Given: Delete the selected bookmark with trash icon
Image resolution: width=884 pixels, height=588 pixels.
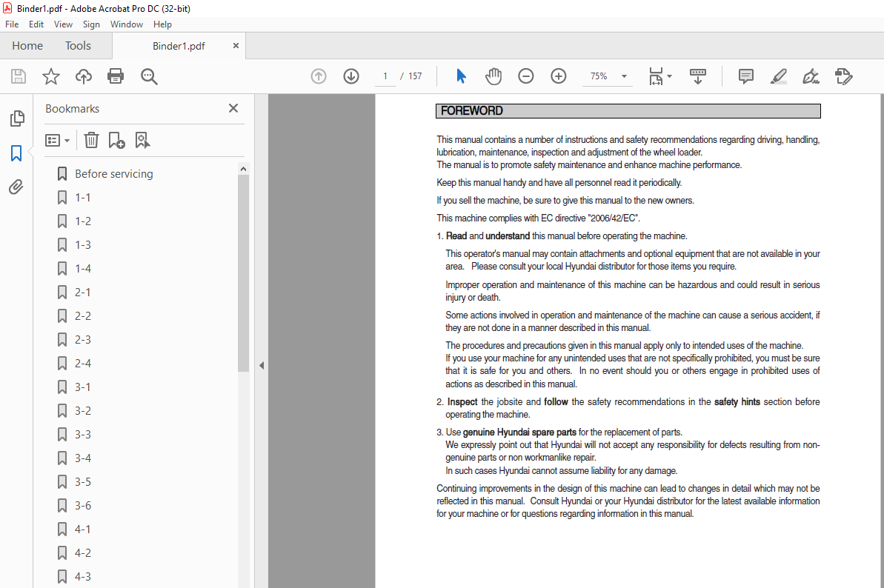Looking at the screenshot, I should pos(91,140).
